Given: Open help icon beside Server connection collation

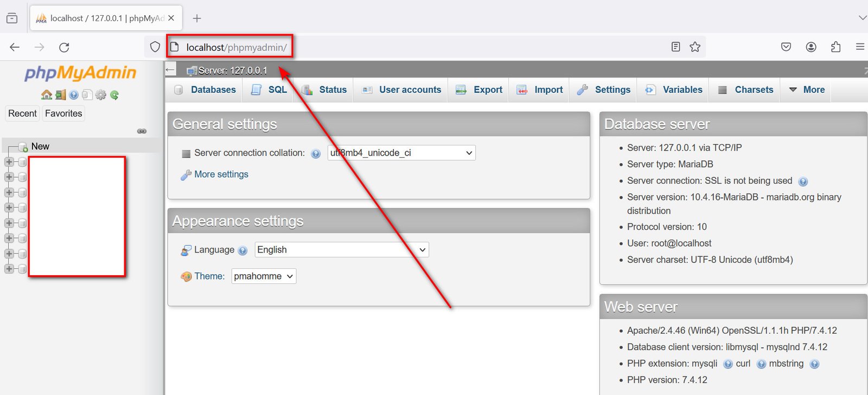Looking at the screenshot, I should 316,154.
